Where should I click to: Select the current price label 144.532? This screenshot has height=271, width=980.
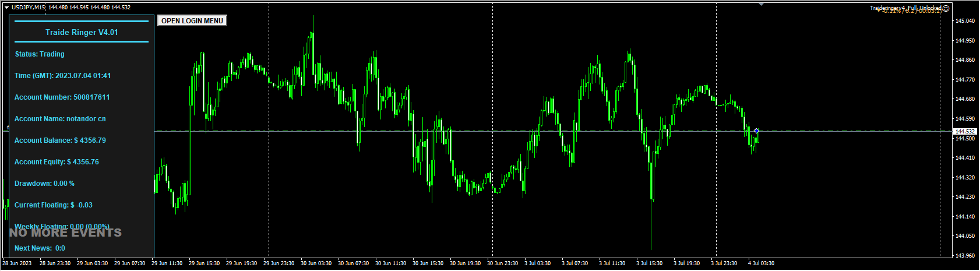click(x=965, y=132)
